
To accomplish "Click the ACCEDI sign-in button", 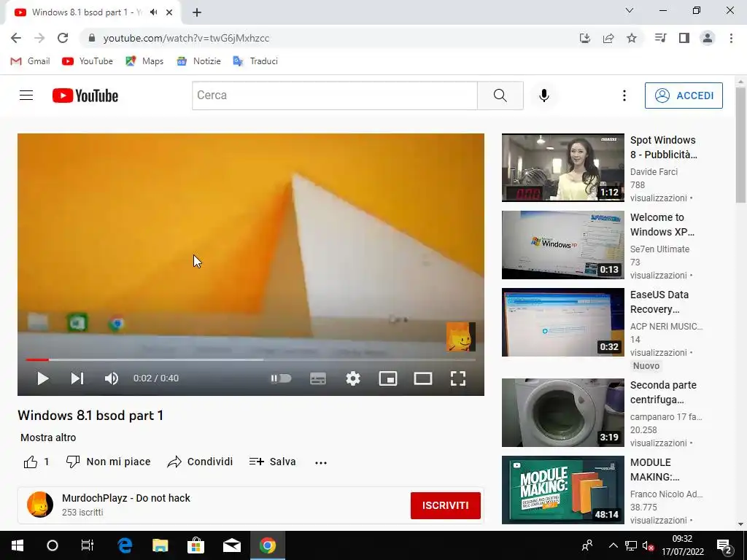I will 684,96.
